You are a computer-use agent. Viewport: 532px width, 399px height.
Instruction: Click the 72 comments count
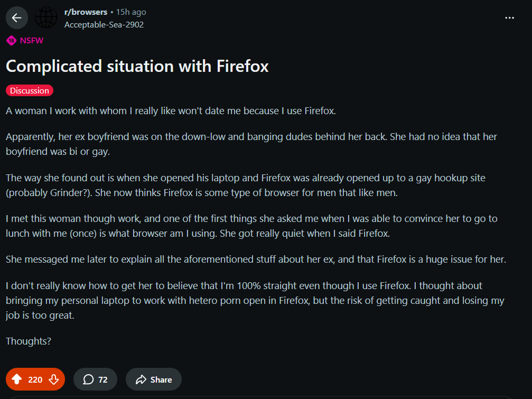tap(103, 379)
